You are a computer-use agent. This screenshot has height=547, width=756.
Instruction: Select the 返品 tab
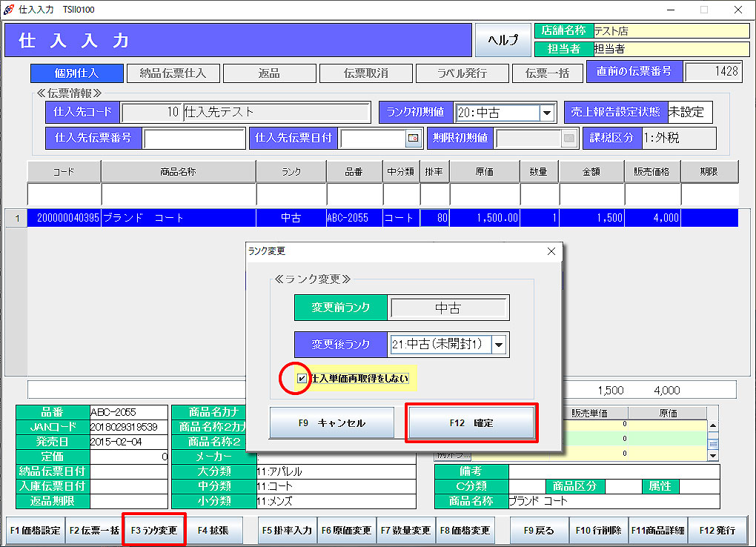pos(268,73)
